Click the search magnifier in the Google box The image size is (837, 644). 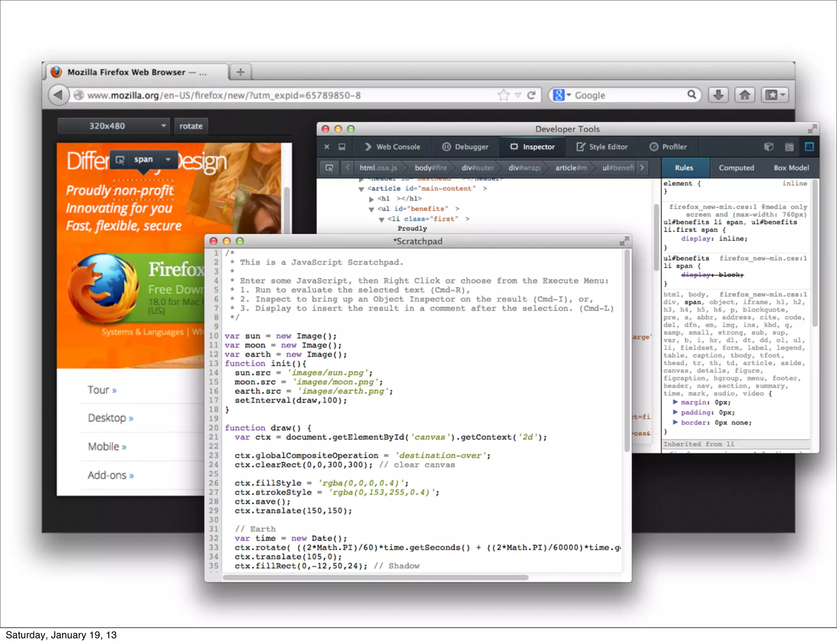pos(692,95)
